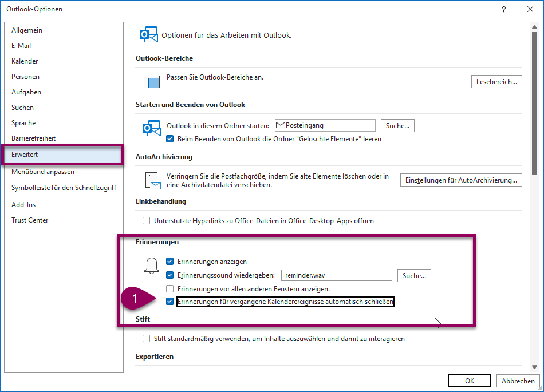Click the vertical scrollbar thumb
This screenshot has height=392, width=544.
coord(534,103)
